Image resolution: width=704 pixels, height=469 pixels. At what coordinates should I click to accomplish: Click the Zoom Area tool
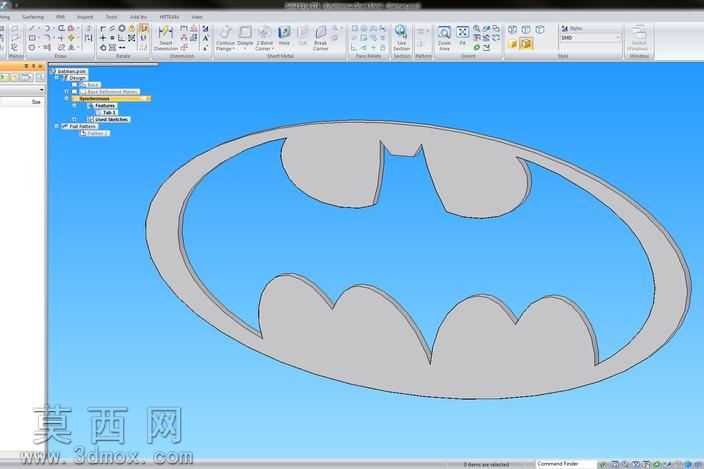coord(444,38)
